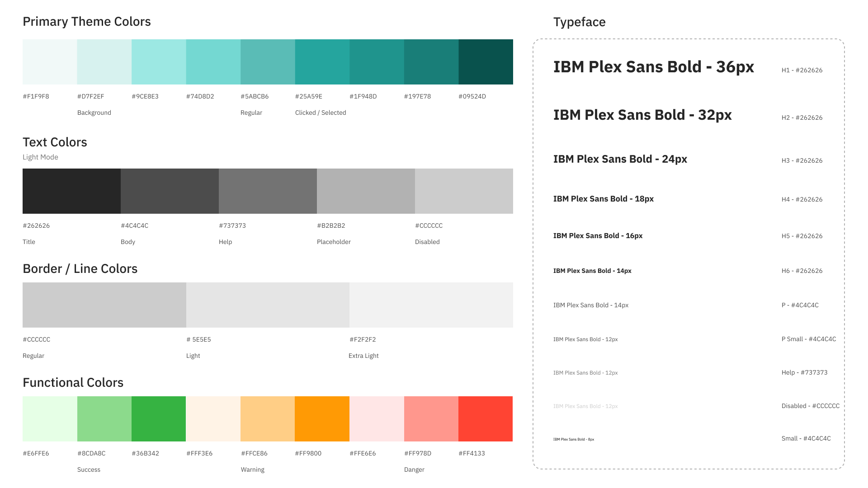868x488 pixels.
Task: Choose the #74D8D2 primary swatch
Action: [x=213, y=62]
